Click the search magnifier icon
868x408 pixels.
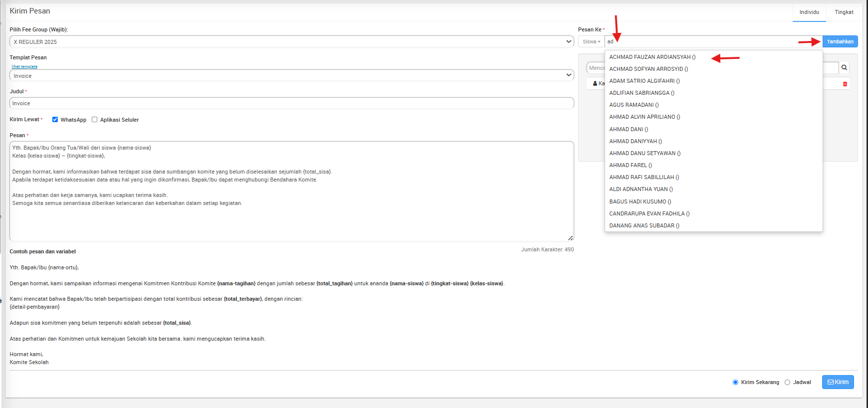point(844,68)
